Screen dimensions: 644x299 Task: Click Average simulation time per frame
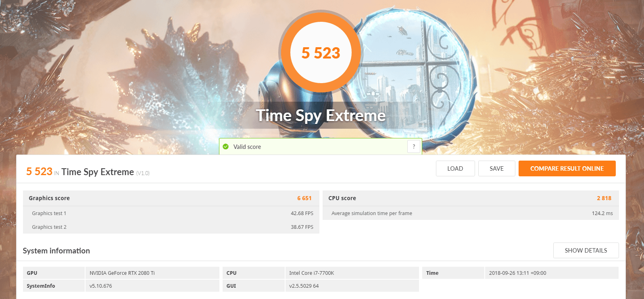click(372, 213)
